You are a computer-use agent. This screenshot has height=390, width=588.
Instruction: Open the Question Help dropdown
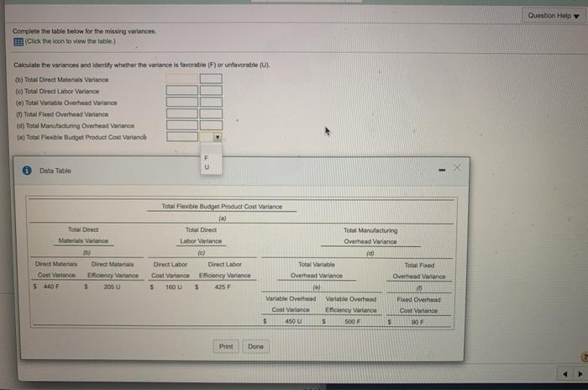pyautogui.click(x=554, y=16)
